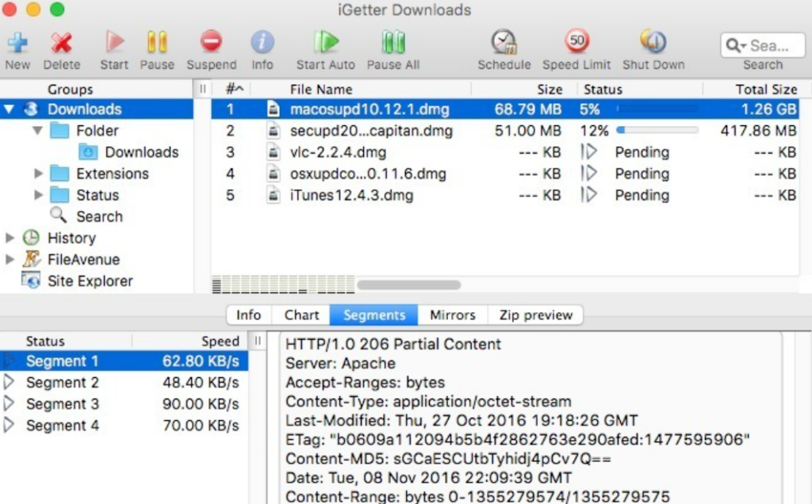The image size is (812, 504).
Task: Click the segments pane splitter handle
Action: pyautogui.click(x=258, y=341)
